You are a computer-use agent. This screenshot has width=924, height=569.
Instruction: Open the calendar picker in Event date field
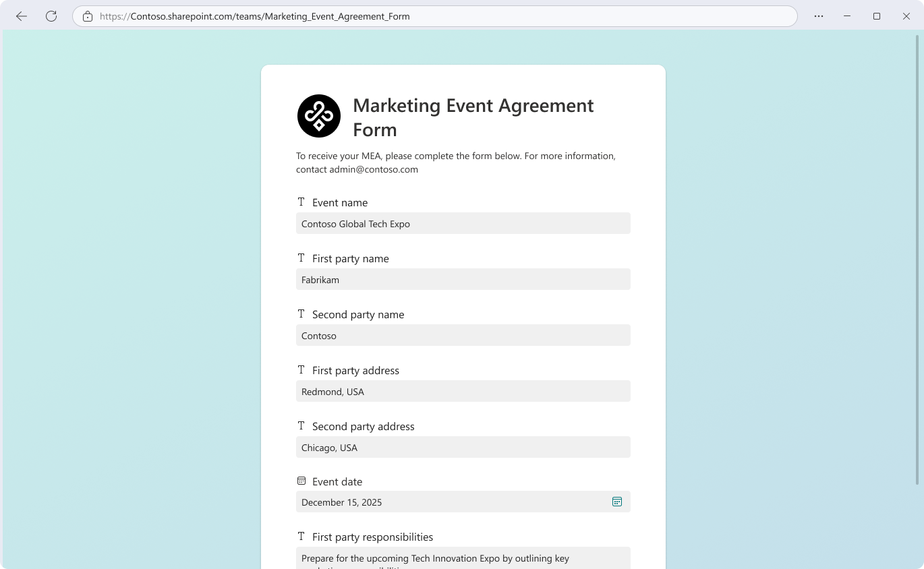616,502
